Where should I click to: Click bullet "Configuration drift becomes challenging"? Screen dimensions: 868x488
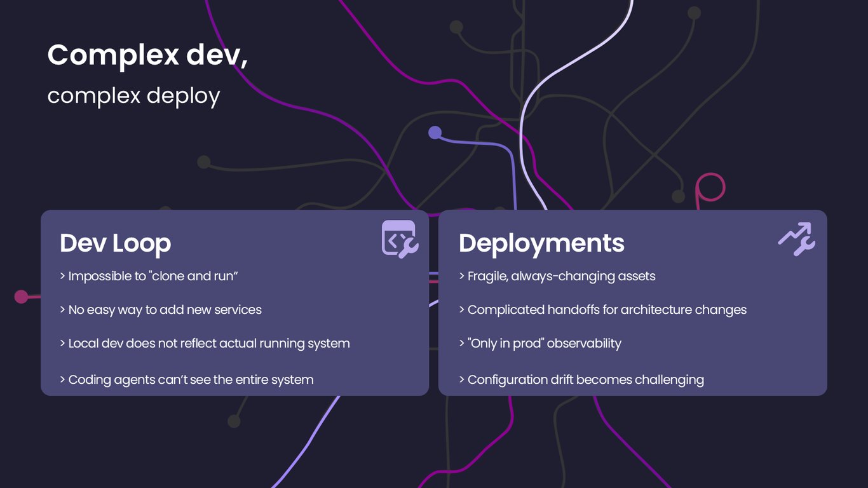(581, 380)
